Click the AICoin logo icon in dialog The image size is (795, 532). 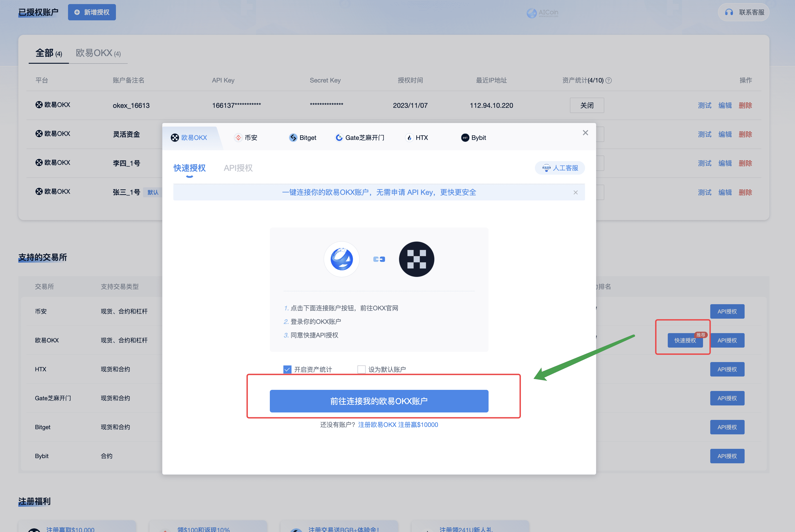(341, 259)
